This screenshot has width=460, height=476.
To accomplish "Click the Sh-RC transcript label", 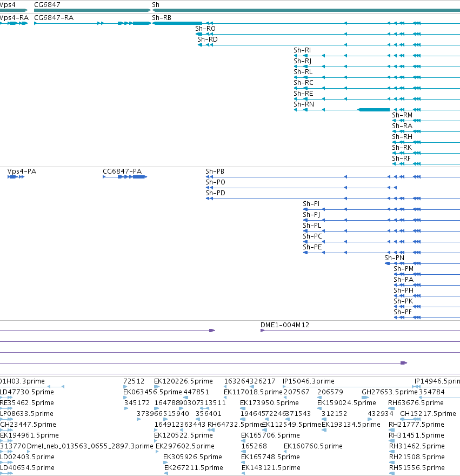I will [303, 83].
